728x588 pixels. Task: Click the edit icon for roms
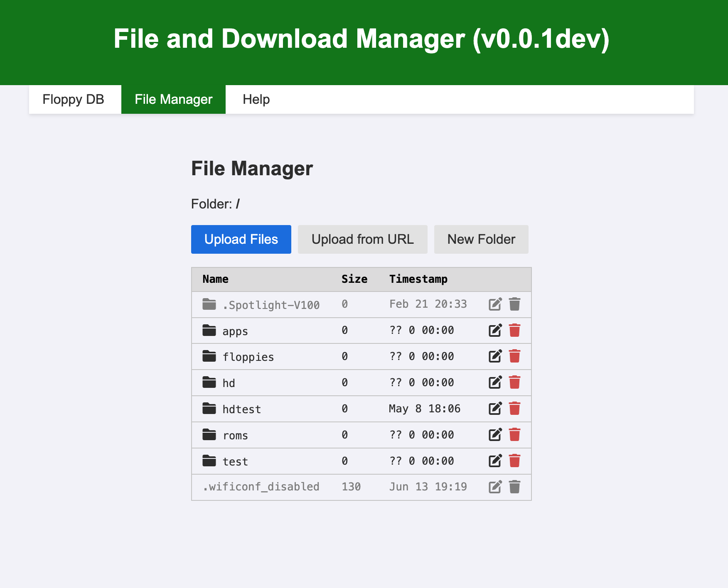[x=495, y=435]
